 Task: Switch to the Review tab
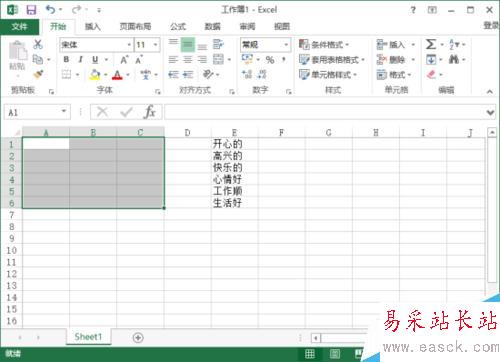(247, 27)
